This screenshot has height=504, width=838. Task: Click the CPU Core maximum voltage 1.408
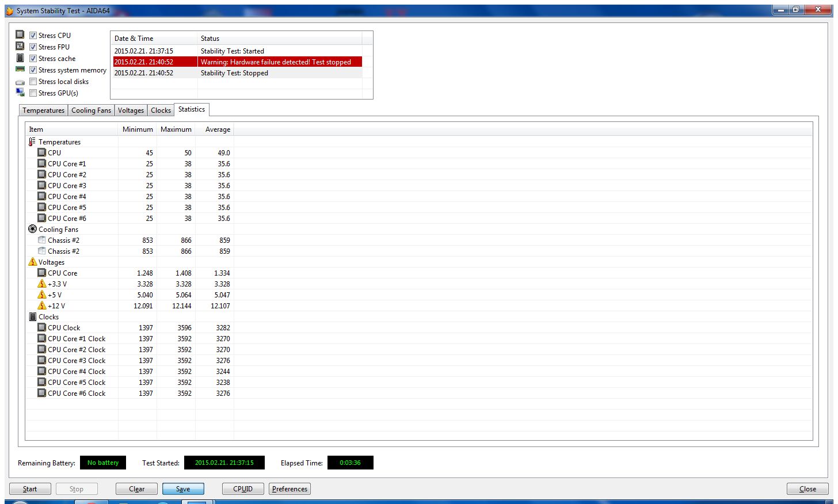pyautogui.click(x=184, y=273)
